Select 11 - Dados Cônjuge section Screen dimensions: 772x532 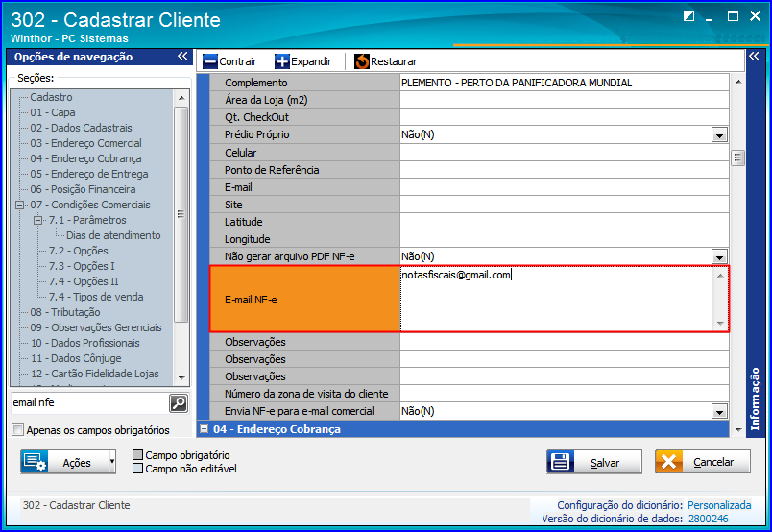coord(76,358)
